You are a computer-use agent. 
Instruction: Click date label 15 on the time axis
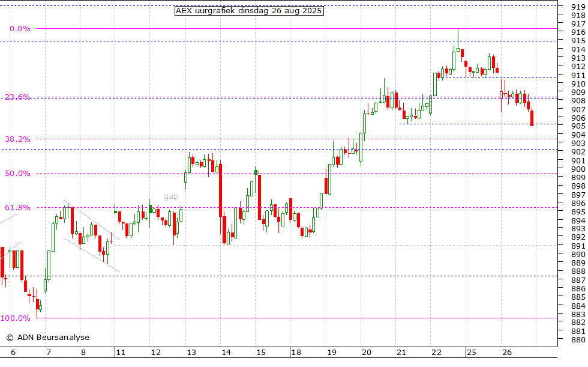tap(261, 353)
